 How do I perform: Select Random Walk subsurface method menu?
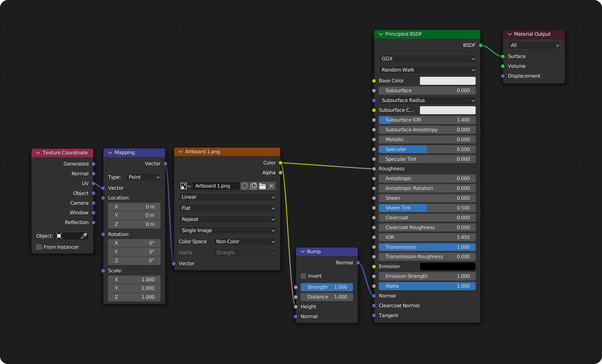point(426,70)
